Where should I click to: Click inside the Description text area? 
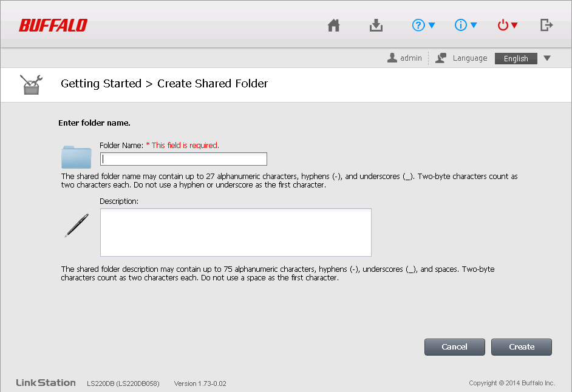[236, 232]
